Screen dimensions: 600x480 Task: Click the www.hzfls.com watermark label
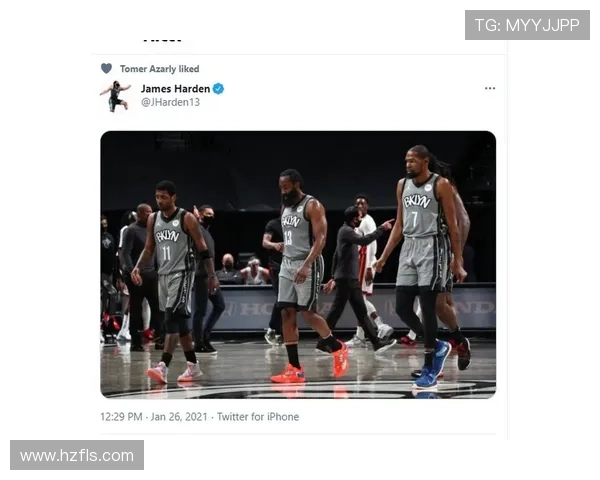tap(76, 456)
